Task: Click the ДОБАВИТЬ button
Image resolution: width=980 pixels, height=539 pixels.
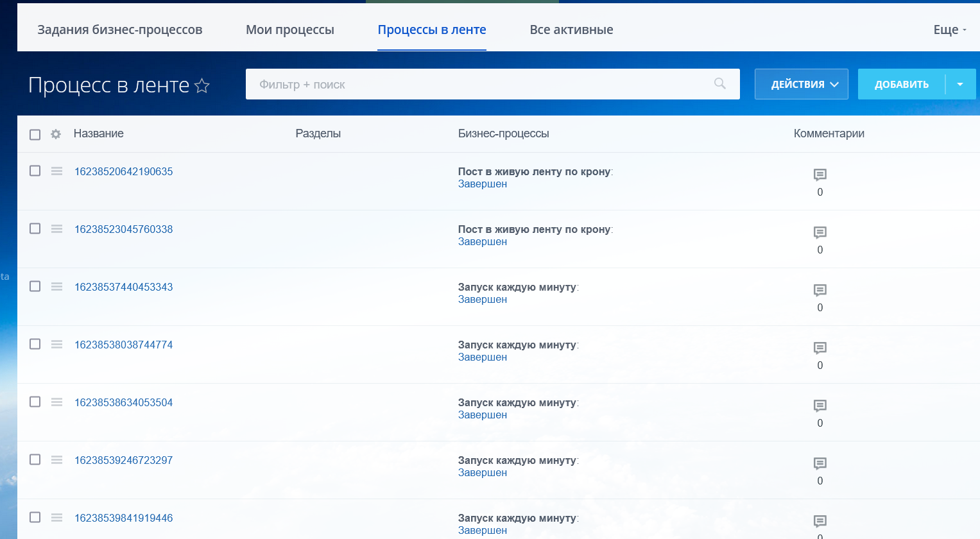Action: 902,84
